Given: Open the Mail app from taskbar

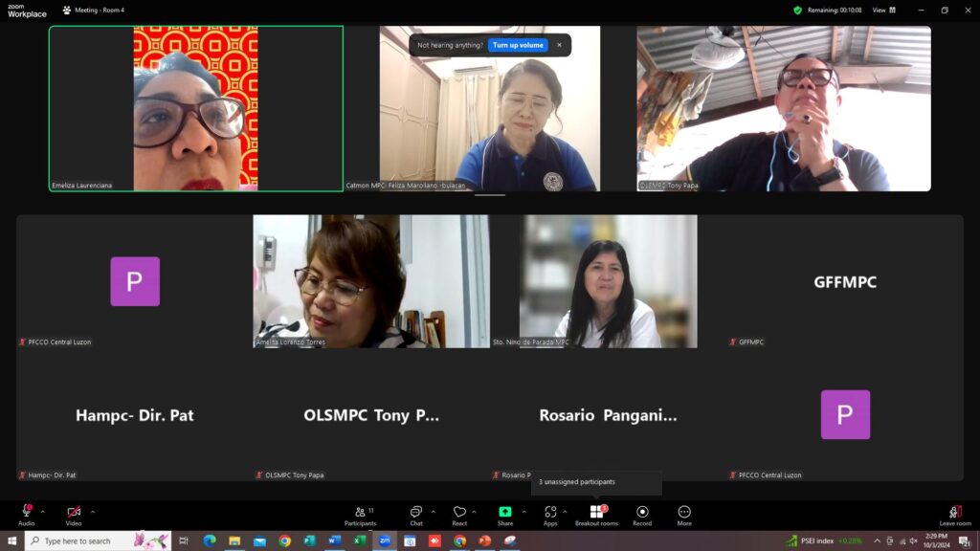Looking at the screenshot, I should click(x=259, y=540).
